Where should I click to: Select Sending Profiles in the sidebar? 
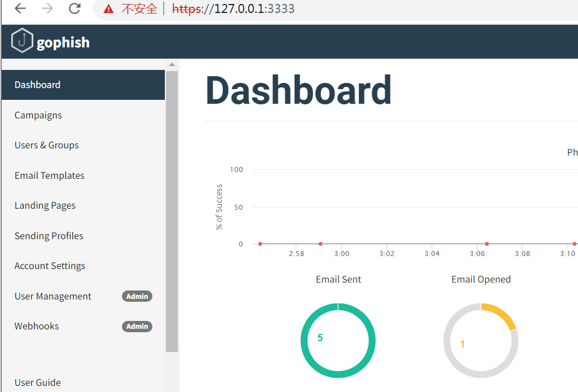[x=49, y=236]
